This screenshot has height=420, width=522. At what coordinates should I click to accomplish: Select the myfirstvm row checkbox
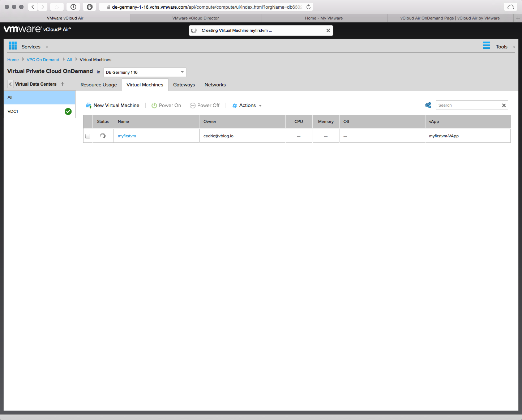click(x=87, y=136)
